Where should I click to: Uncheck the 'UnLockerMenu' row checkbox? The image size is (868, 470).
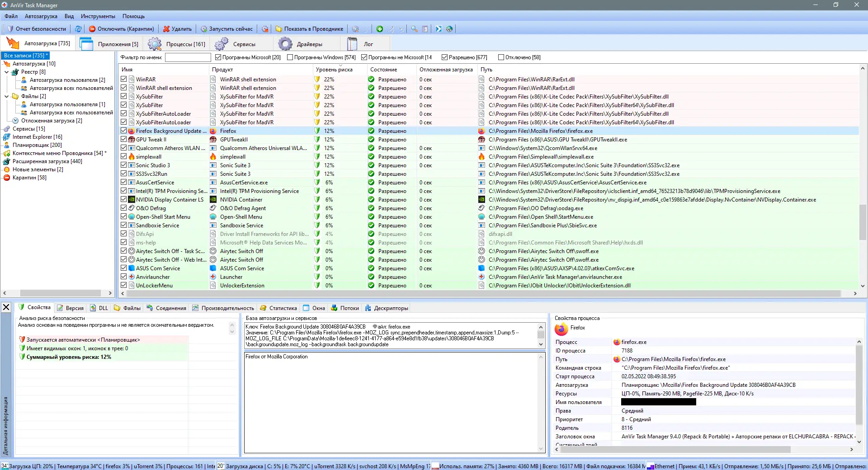tap(123, 286)
